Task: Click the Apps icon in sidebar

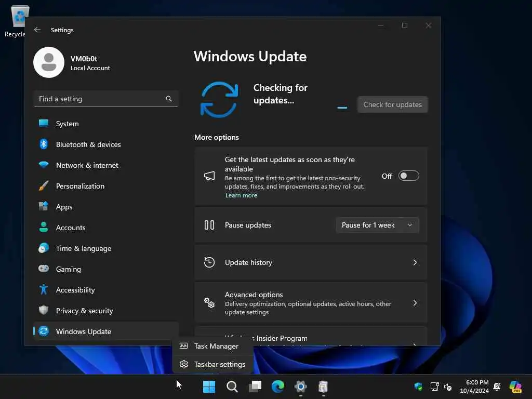Action: (x=44, y=206)
